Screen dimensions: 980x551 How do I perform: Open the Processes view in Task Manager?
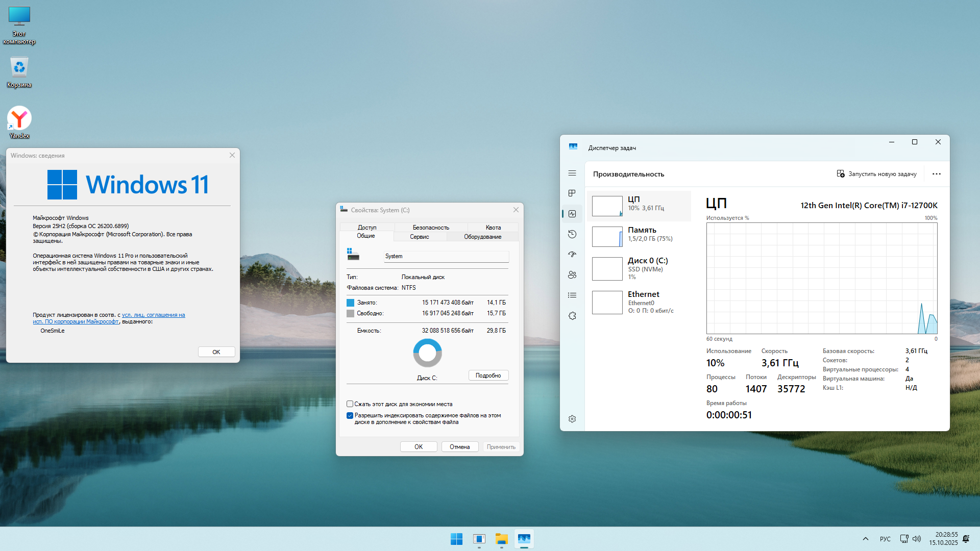572,193
